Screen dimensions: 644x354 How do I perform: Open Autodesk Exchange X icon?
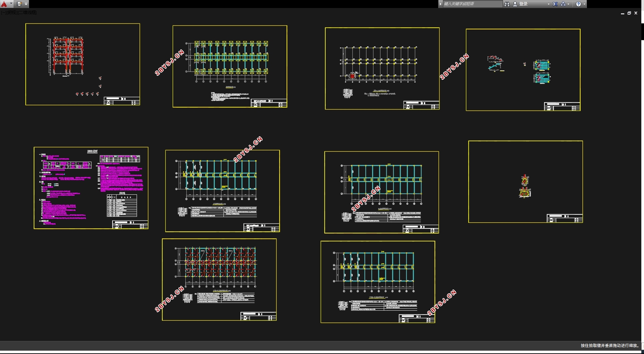click(555, 4)
